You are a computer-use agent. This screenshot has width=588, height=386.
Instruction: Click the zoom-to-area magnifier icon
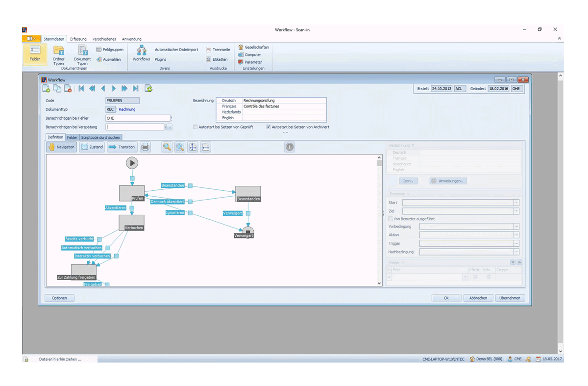(180, 147)
